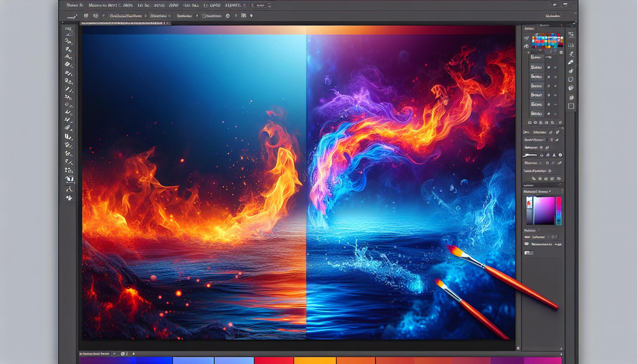637x364 pixels.
Task: Click the pencil icon in the properties icon row
Action: [x=534, y=179]
